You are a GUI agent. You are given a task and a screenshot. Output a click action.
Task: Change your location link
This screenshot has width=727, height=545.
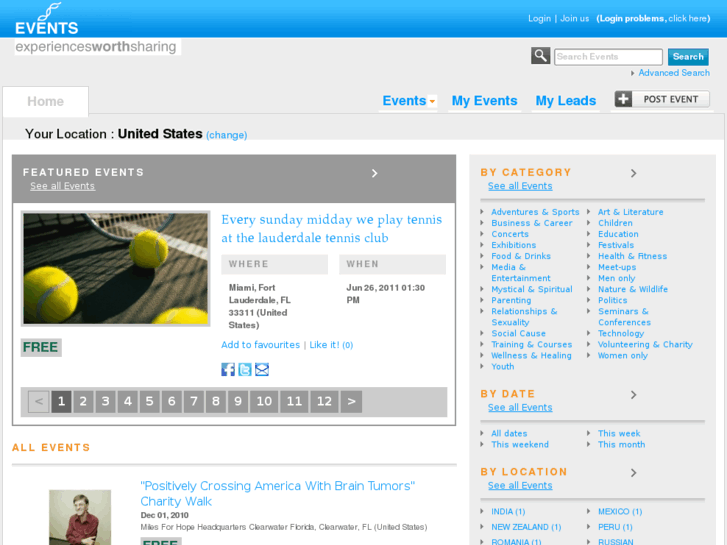tap(227, 135)
